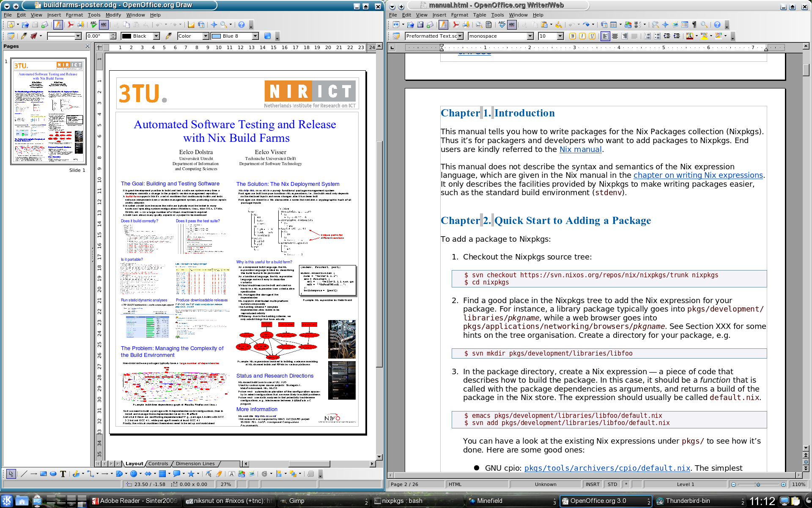Open the monospace font name dropdown
This screenshot has height=508, width=812.
[x=530, y=36]
